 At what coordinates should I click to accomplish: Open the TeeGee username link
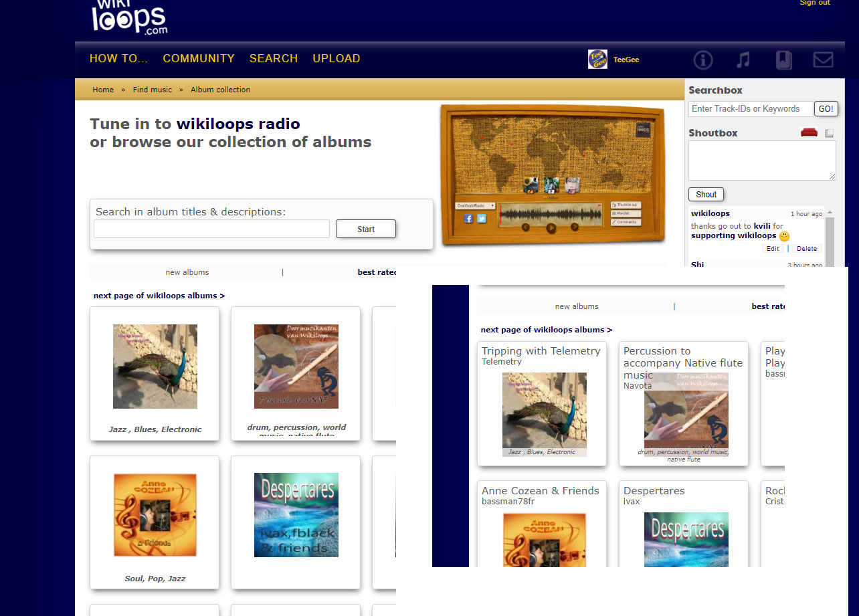626,60
